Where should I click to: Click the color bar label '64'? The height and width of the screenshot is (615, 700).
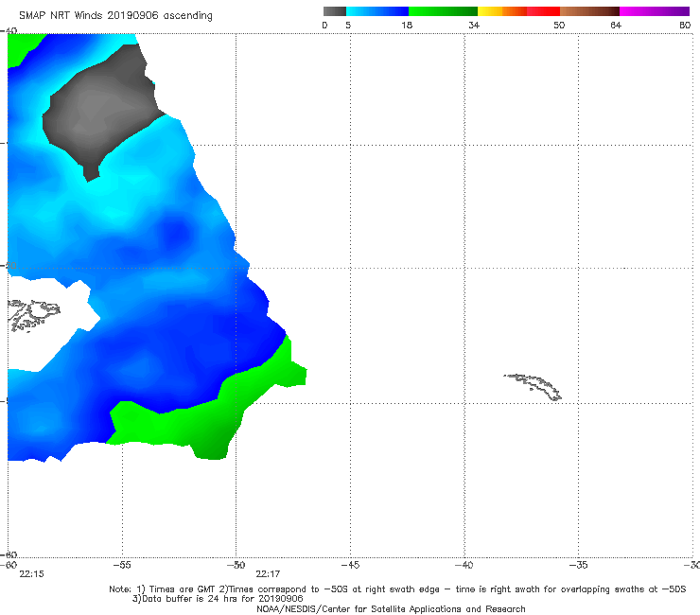click(x=616, y=26)
